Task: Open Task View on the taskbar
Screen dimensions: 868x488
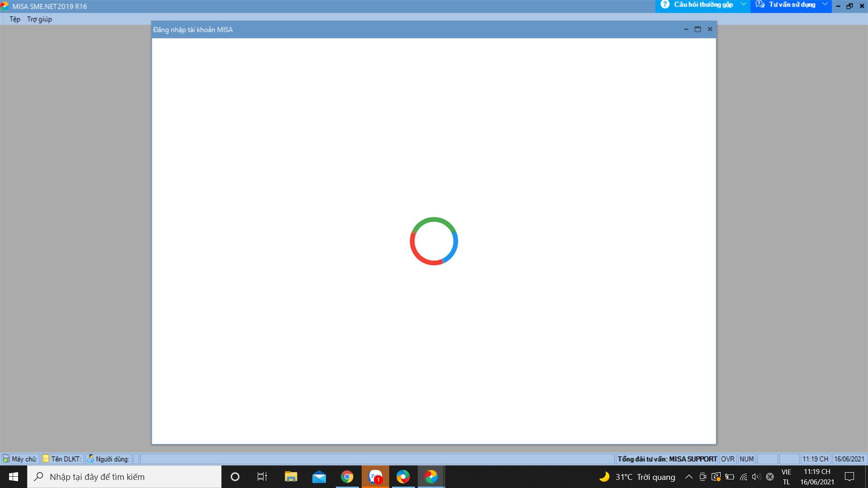Action: [x=262, y=477]
